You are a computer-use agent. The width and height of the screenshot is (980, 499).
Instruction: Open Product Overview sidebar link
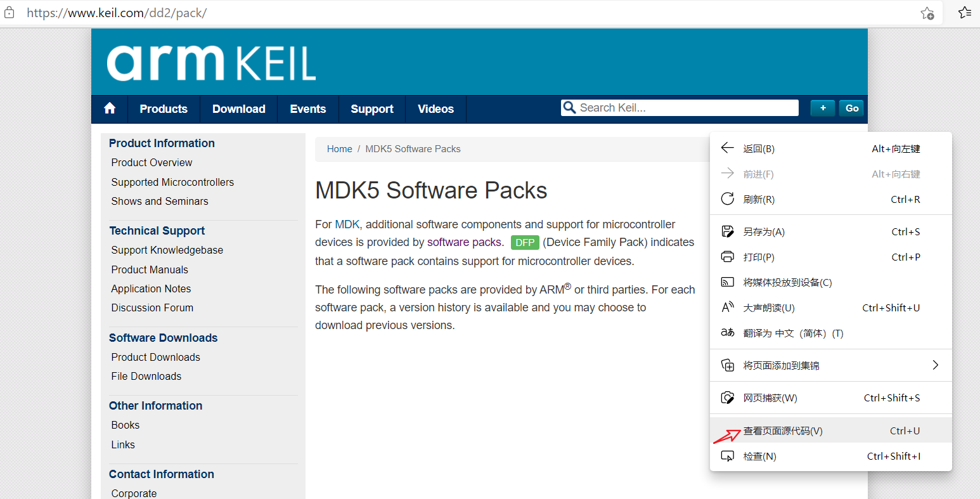point(152,162)
